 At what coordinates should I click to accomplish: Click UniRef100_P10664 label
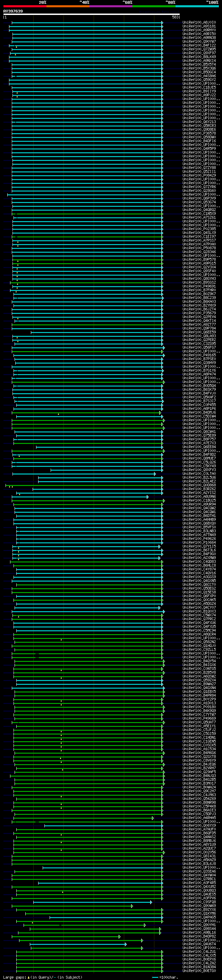point(199,543)
